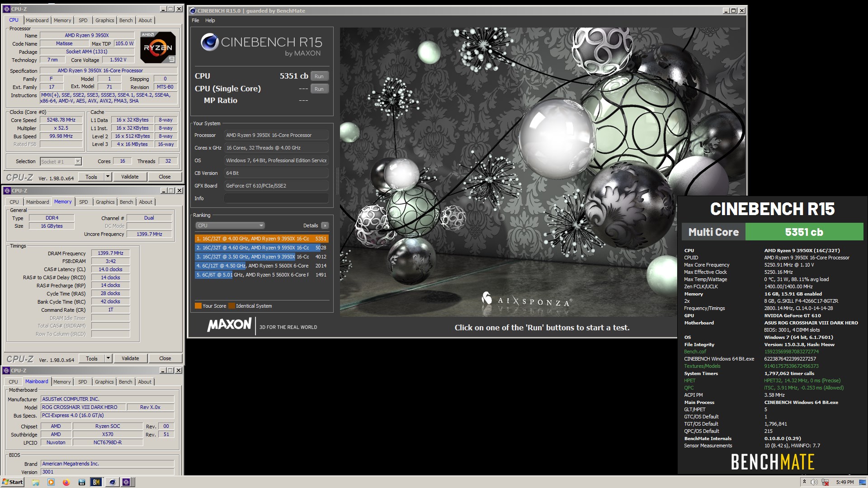Click the Cinebench Info input field

click(276, 198)
